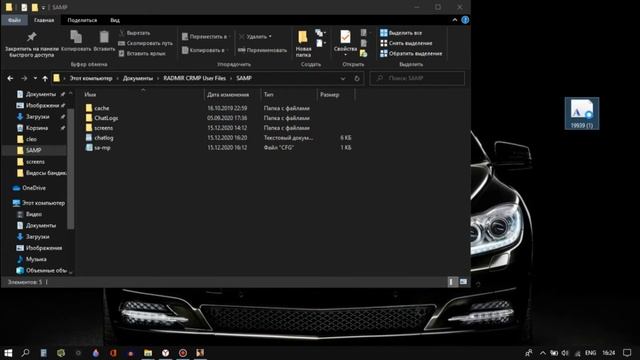
Task: Create a new folder with Новая папка
Action: tap(303, 44)
